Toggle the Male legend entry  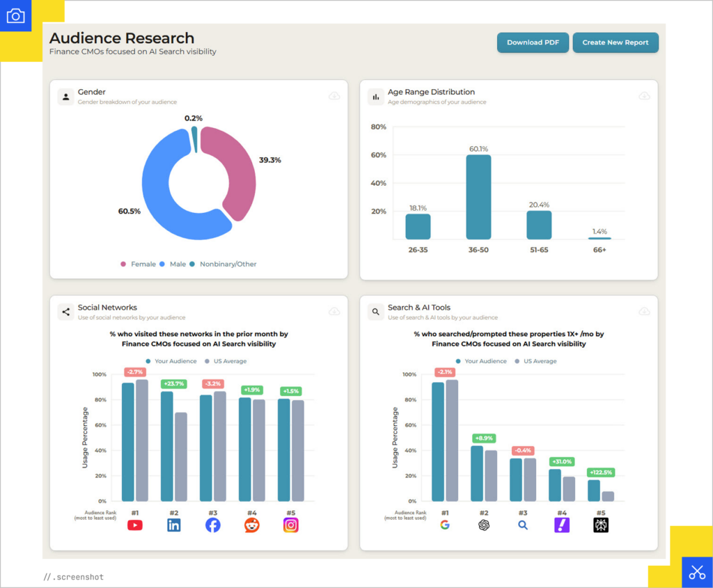(173, 264)
